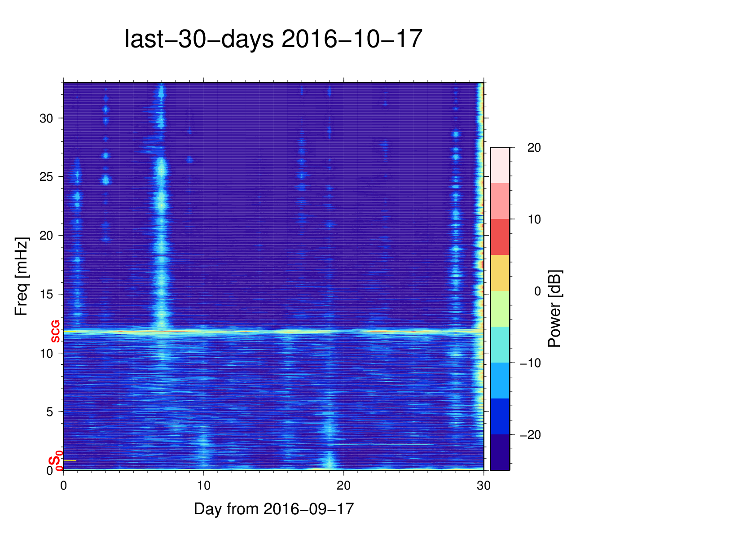Click the "15" frequency axis tick label
The image size is (756, 534).
coord(46,294)
